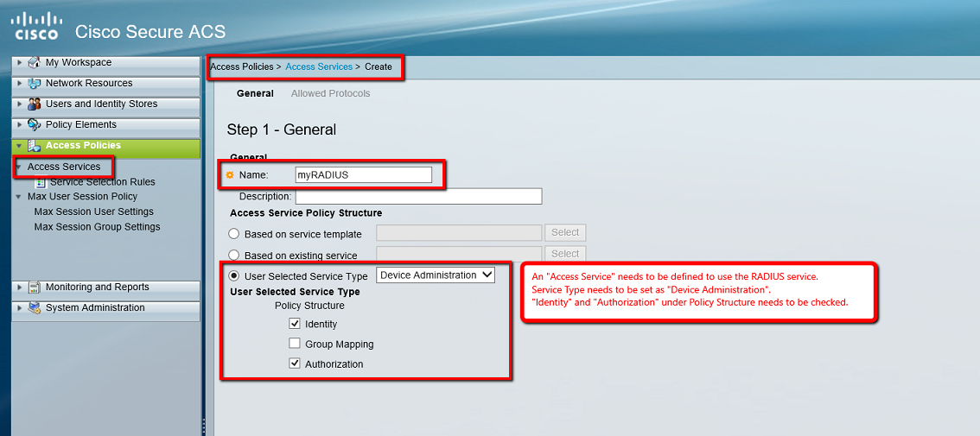
Task: Switch to the General tab
Action: (x=255, y=93)
